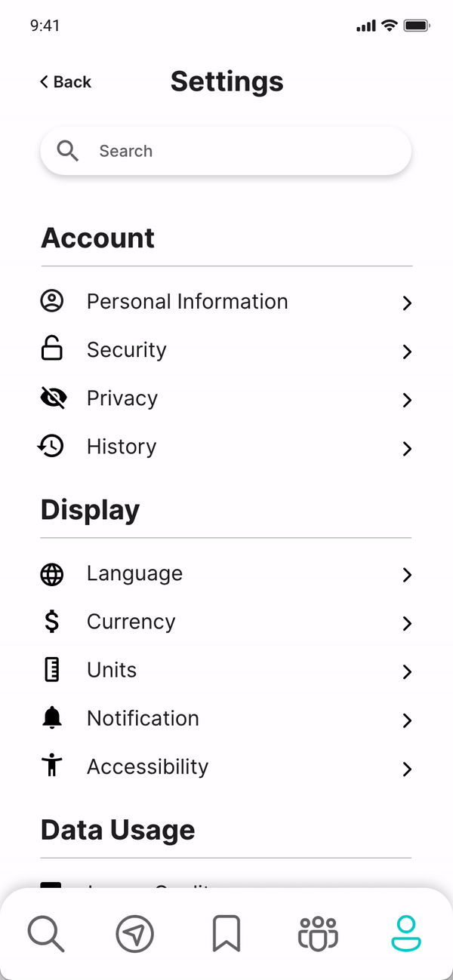Click the Accessibility figure icon
The height and width of the screenshot is (980, 453).
coord(51,766)
